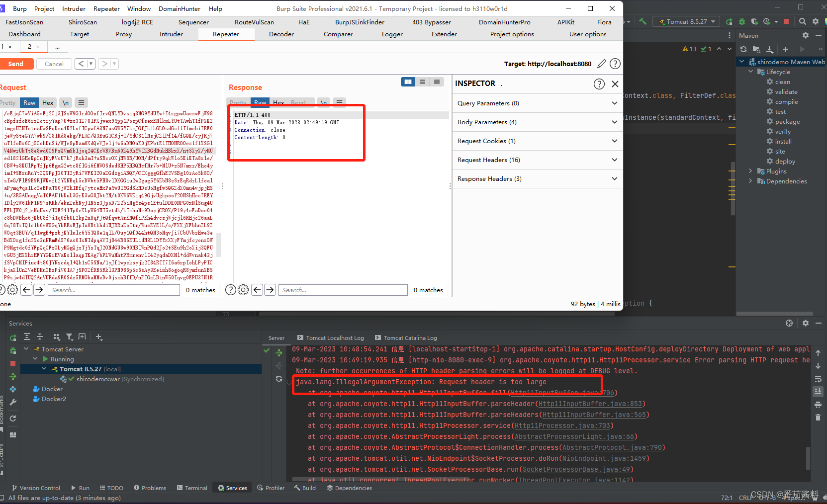Expand the Plugins node in the Maven tree
The width and height of the screenshot is (827, 504).
[x=751, y=171]
